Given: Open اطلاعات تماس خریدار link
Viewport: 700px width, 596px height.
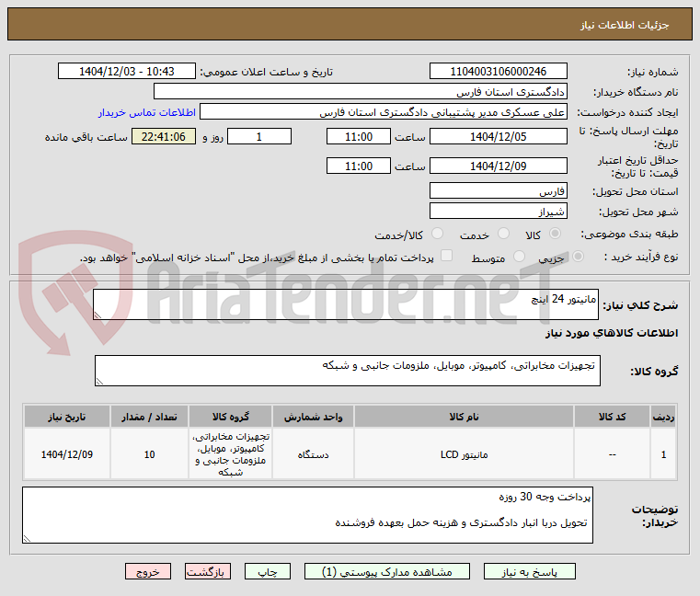Looking at the screenshot, I should pos(147,112).
